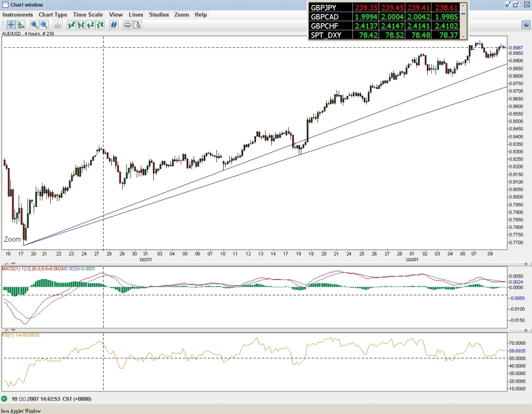Open the Chart Type menu
Screen dimensions: 532x414
(53, 14)
